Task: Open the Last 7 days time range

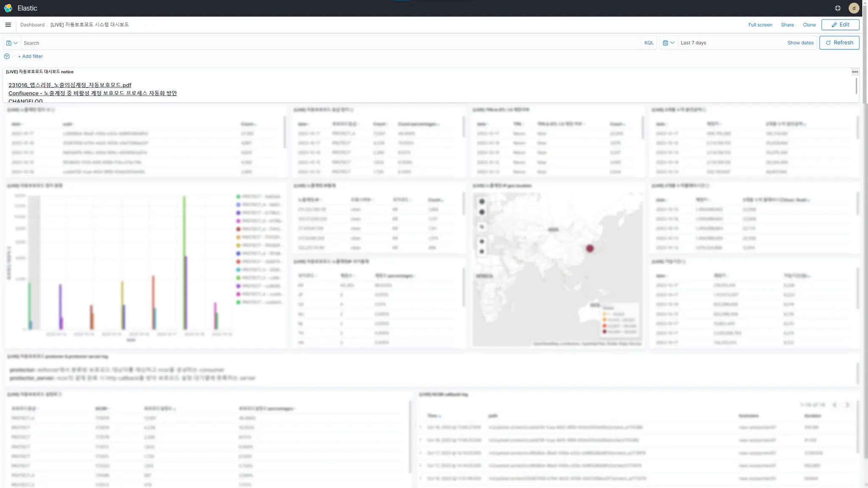Action: [x=693, y=43]
